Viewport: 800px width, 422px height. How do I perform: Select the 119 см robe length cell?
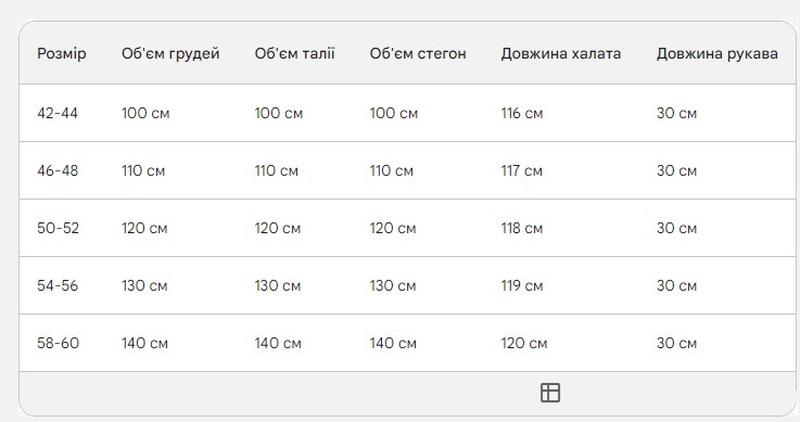pos(522,286)
